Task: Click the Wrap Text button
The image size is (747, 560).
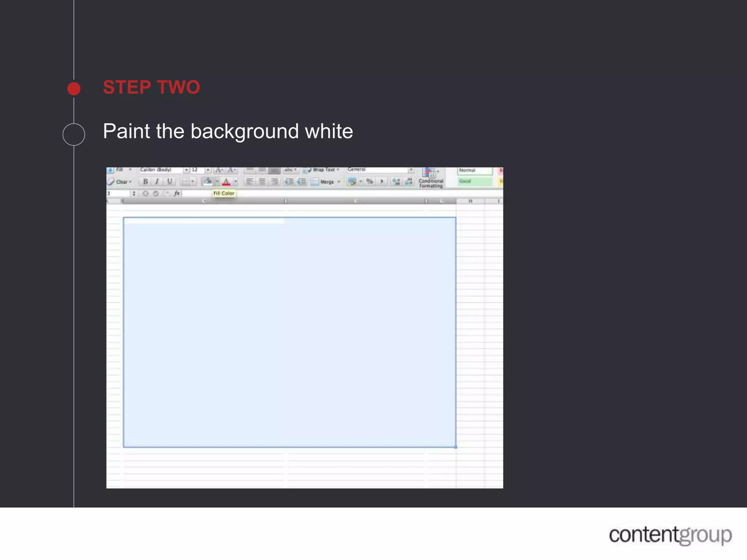Action: (321, 170)
